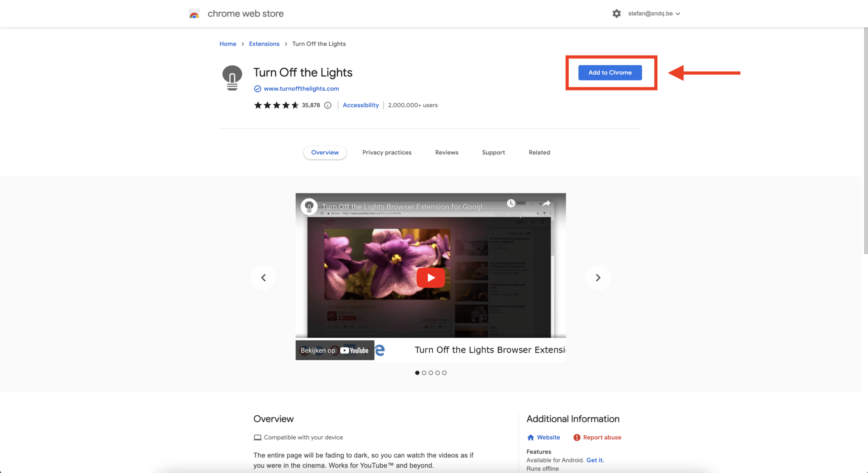868x473 pixels.
Task: Select the second carousel dot
Action: (x=424, y=373)
